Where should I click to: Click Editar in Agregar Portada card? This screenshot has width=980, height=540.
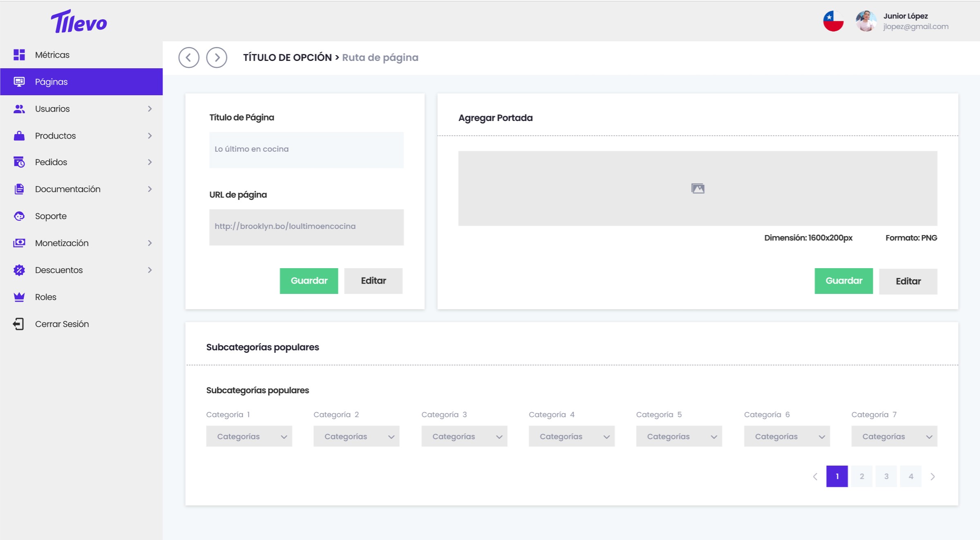(x=908, y=281)
